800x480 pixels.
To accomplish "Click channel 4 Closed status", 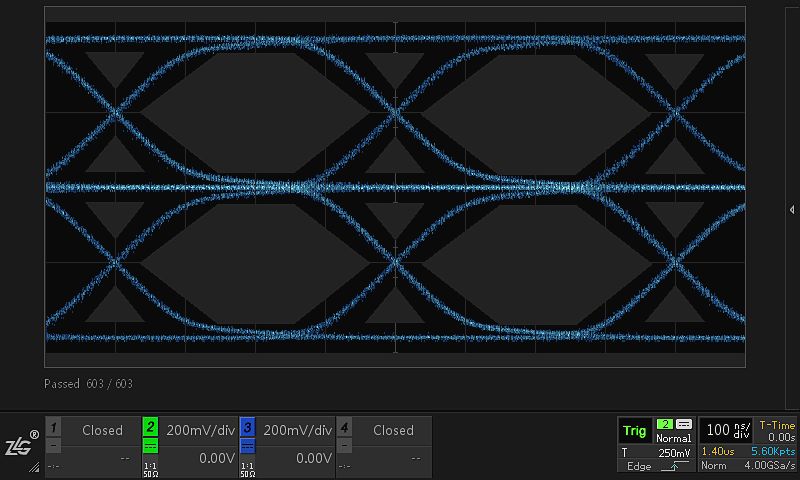I will (x=393, y=431).
